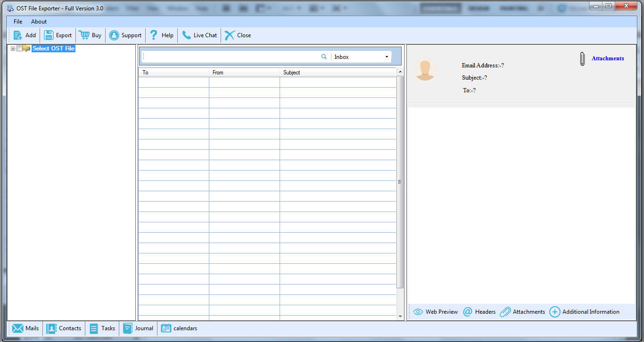644x342 pixels.
Task: Switch to the calendars tab
Action: tap(179, 328)
